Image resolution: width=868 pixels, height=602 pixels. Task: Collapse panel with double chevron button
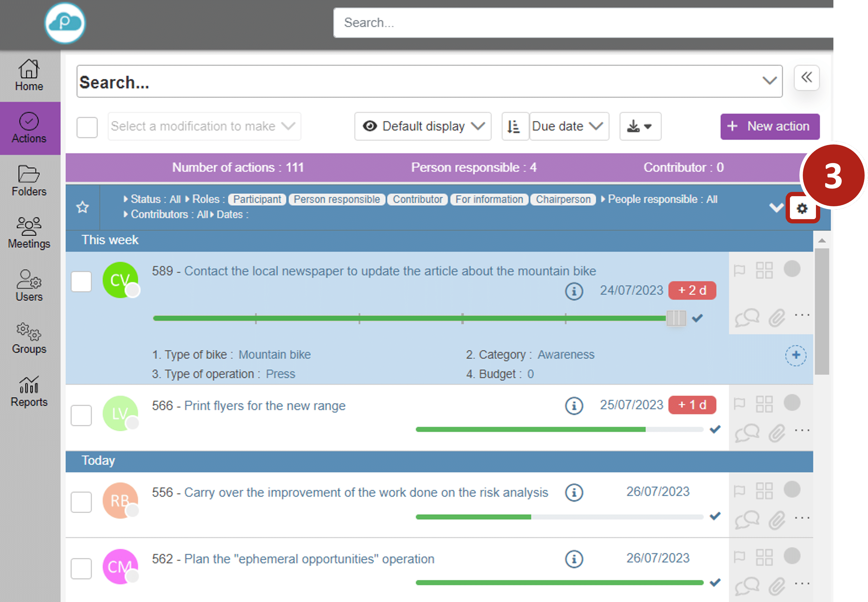pos(806,78)
